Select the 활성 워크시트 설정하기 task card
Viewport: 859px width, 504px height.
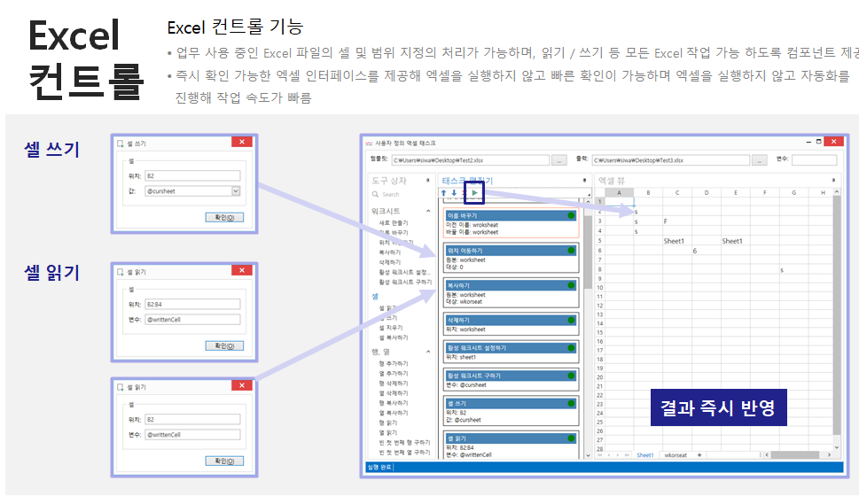[x=511, y=353]
